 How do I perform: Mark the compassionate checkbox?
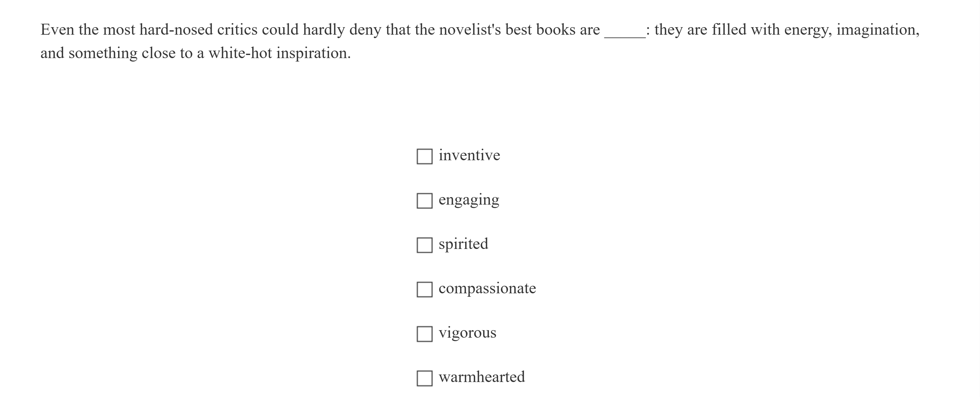click(x=424, y=289)
